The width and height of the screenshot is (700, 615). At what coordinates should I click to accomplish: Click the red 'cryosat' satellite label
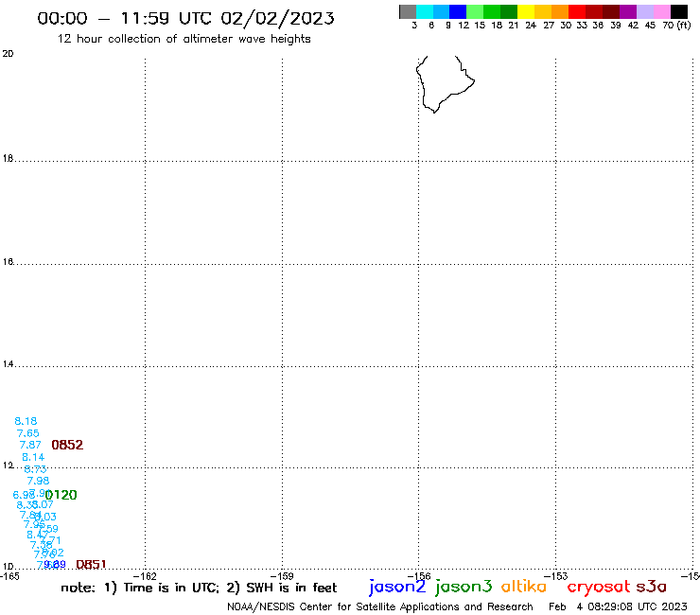click(x=598, y=587)
